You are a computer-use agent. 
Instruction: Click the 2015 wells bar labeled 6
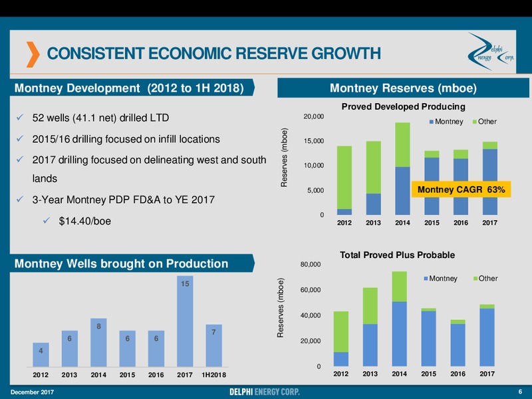[x=127, y=348]
